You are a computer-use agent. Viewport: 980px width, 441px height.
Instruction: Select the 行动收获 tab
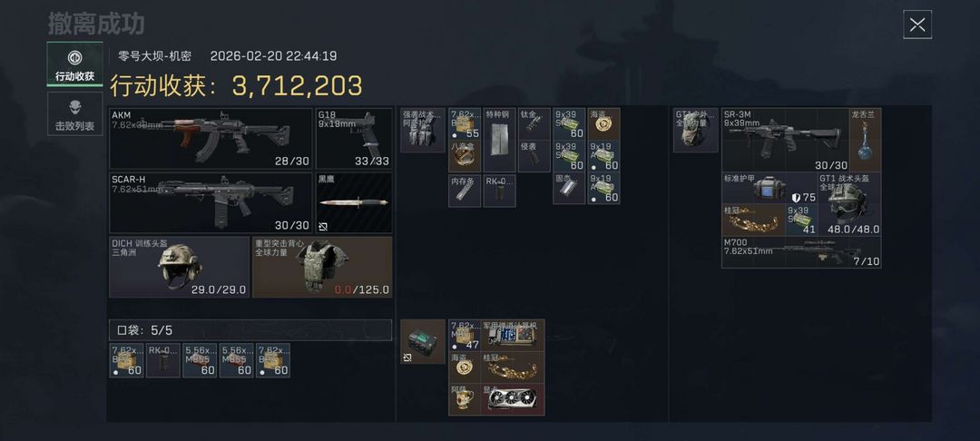(74, 64)
